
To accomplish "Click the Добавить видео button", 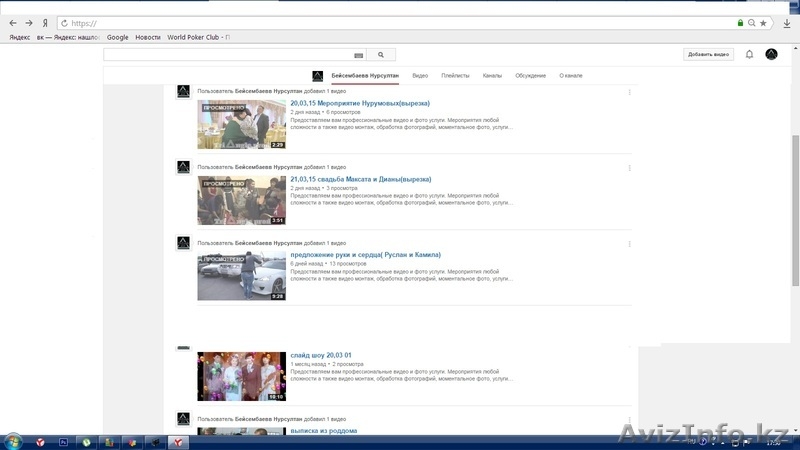I will click(708, 54).
